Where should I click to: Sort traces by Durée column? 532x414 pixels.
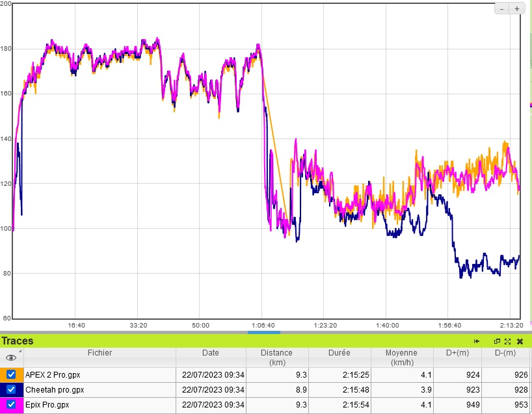[x=338, y=353]
